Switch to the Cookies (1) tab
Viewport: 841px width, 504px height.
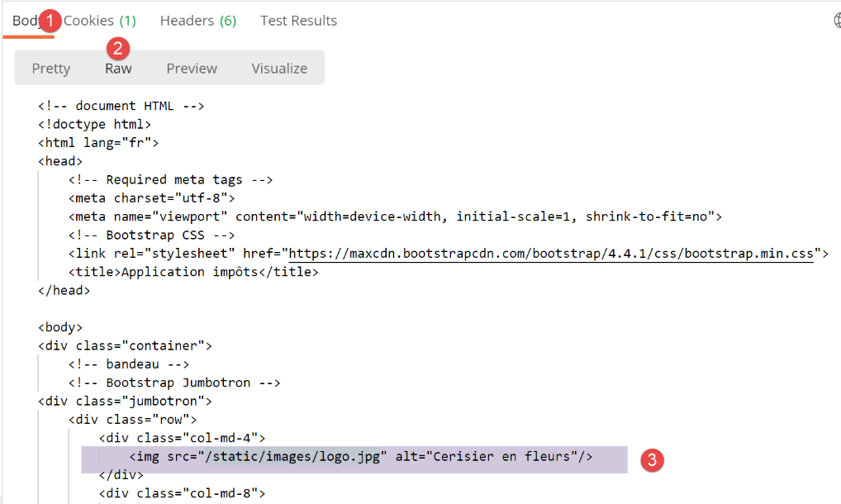point(101,21)
